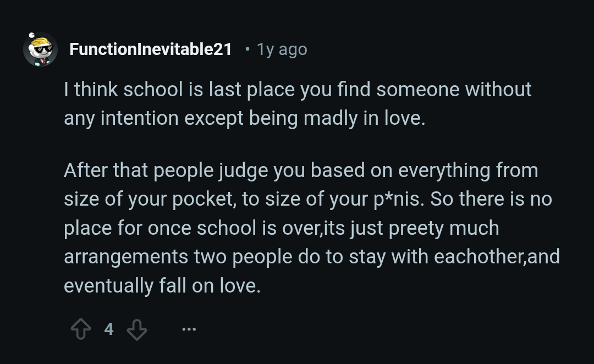The image size is (594, 364).
Task: Click the word "eachother,and" in the comment
Action: (497, 257)
